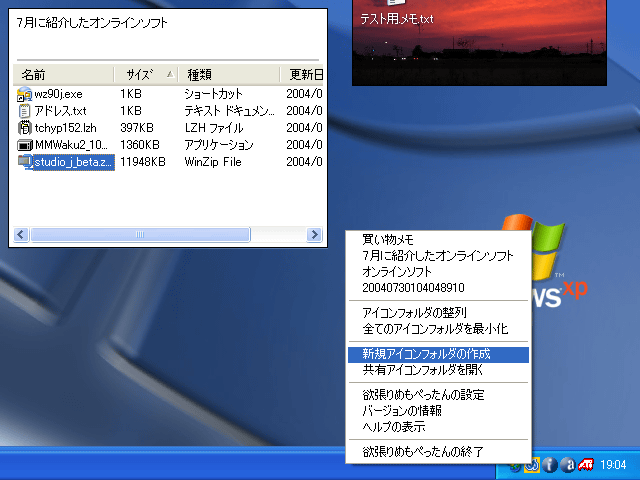640x480 pixels.
Task: Sort the list by 更新日 column header
Action: tap(302, 75)
